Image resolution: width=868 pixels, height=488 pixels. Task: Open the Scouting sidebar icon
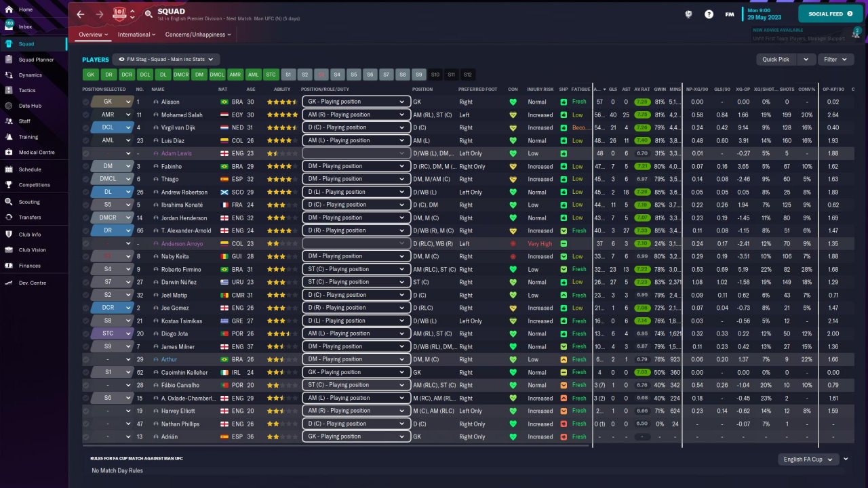(x=9, y=202)
